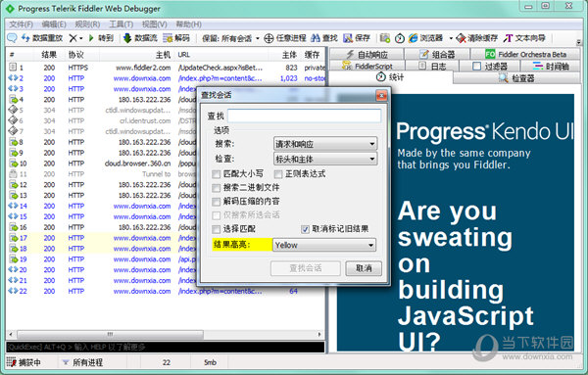Click the 保存 save icon
This screenshot has width=588, height=375.
348,38
